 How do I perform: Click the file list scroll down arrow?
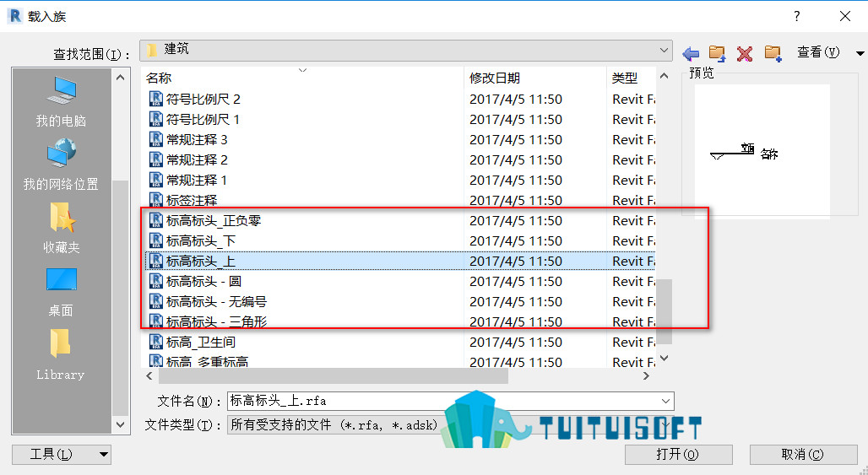point(665,359)
